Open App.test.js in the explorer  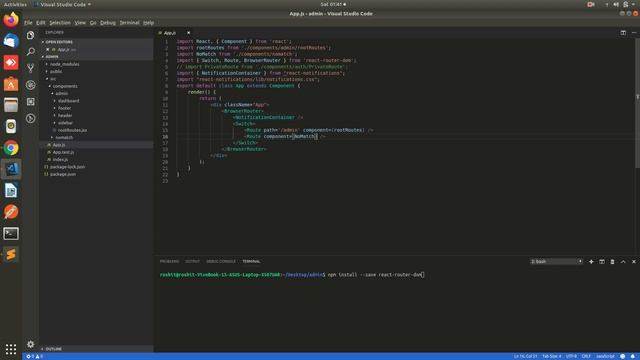63,152
